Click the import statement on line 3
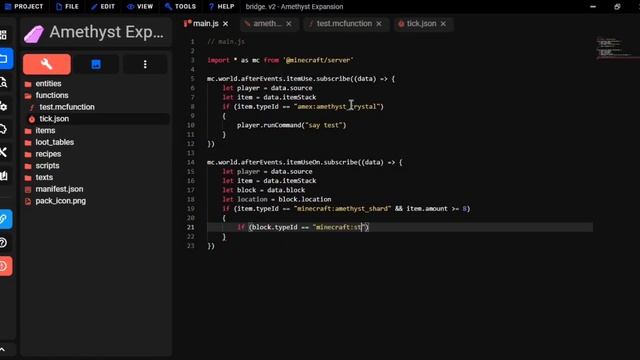 (280, 60)
